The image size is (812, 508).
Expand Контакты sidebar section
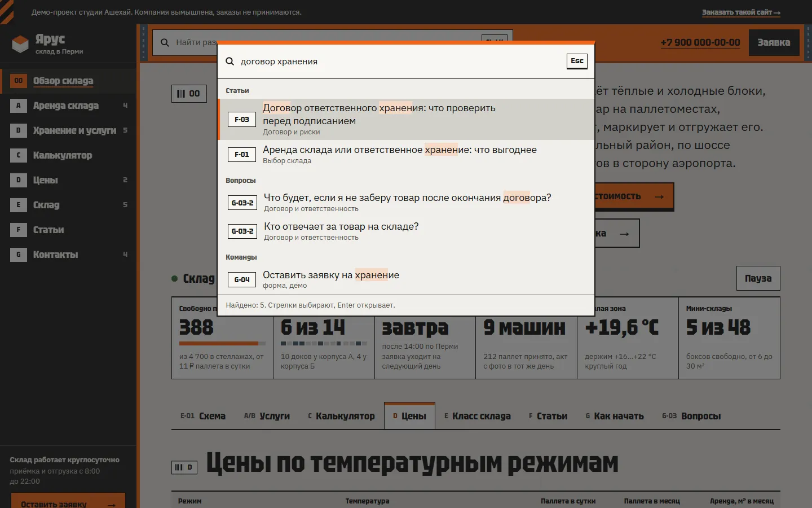click(68, 255)
